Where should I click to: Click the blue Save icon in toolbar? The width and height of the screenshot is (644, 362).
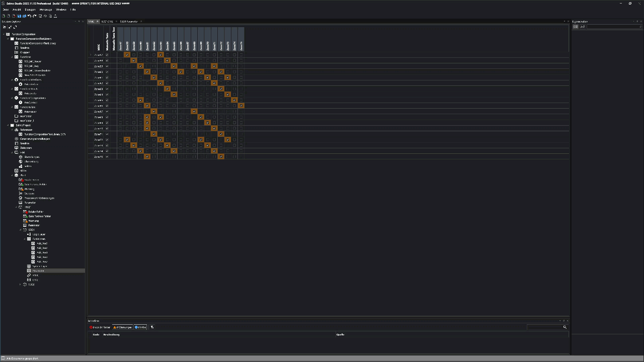pyautogui.click(x=19, y=16)
